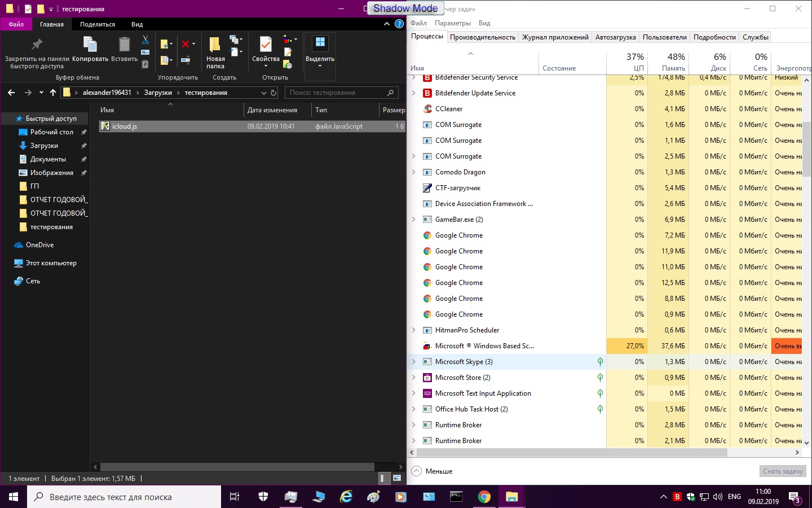Image resolution: width=812 pixels, height=508 pixels.
Task: Switch to details list view in status bar
Action: [382, 478]
